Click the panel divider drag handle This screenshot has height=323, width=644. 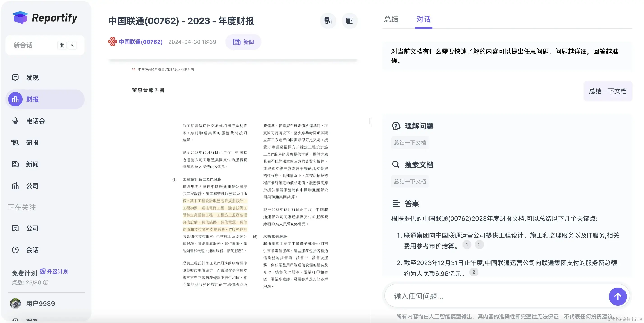370,121
